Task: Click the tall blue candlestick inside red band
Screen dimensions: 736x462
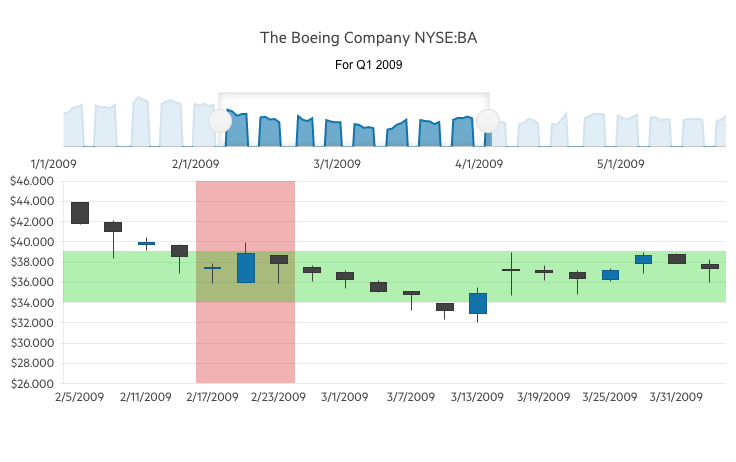Action: [246, 268]
